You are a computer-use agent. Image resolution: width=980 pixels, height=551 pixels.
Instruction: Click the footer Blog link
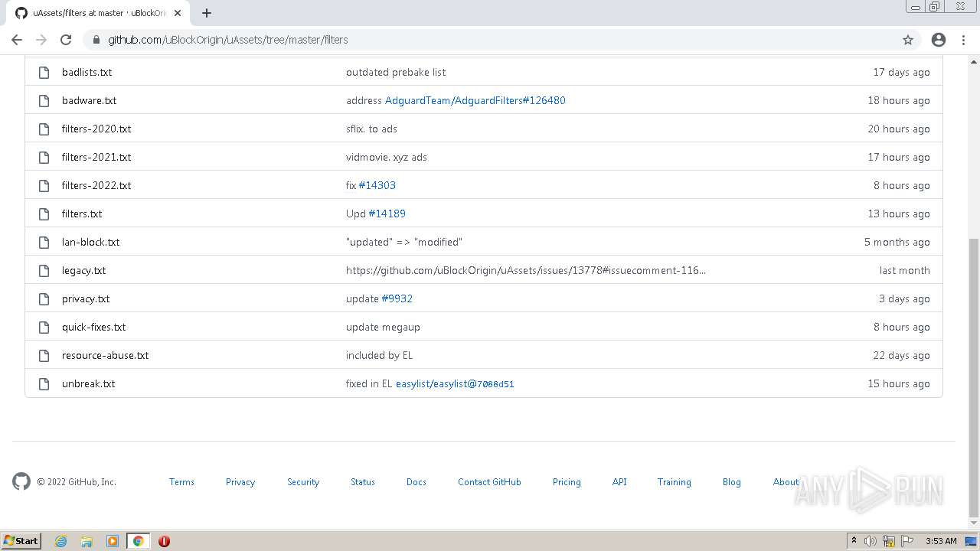coord(732,481)
